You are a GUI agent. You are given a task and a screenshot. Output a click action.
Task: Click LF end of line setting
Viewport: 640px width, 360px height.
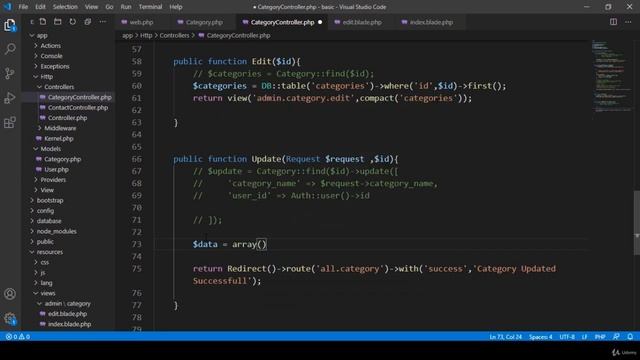click(x=584, y=337)
